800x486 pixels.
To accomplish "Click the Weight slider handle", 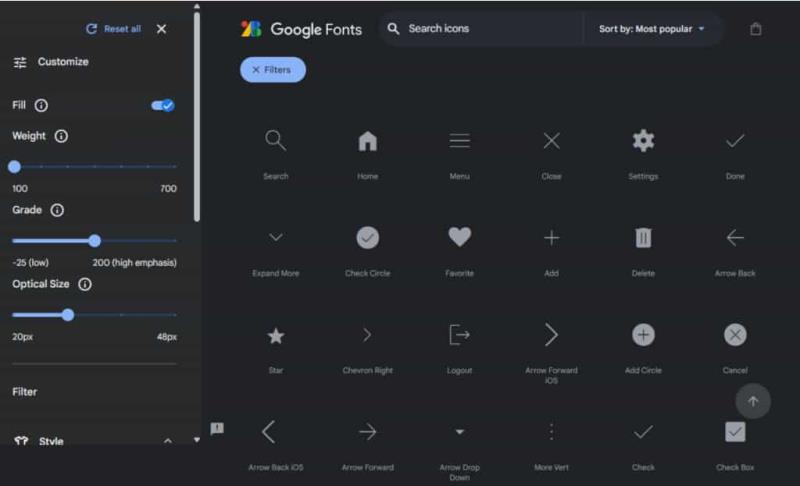I will point(14,166).
